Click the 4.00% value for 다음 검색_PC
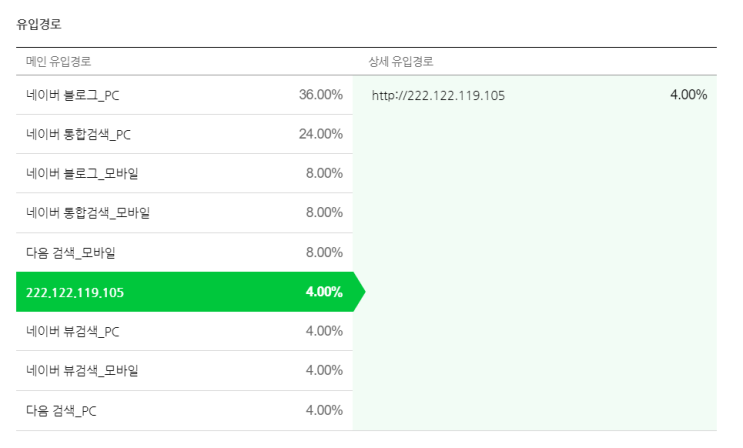 (324, 410)
